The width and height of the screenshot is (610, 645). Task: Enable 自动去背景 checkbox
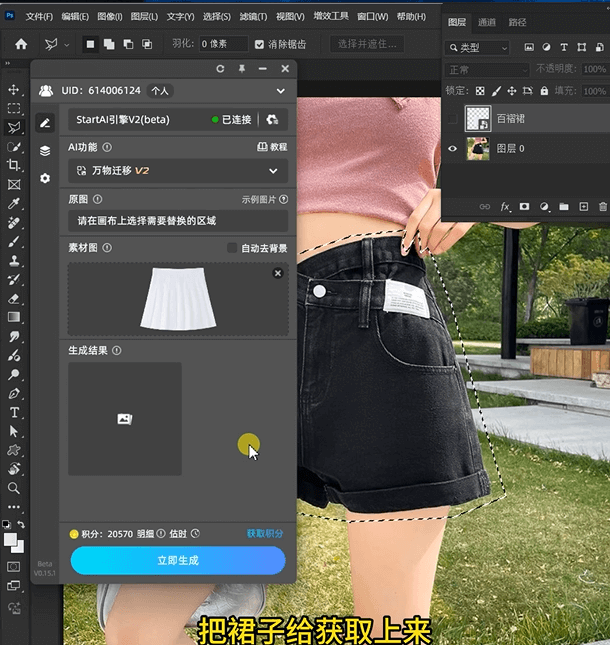pos(232,248)
